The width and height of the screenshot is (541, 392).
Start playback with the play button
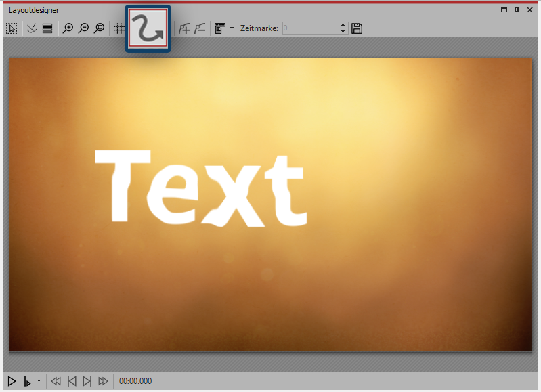[x=12, y=381]
